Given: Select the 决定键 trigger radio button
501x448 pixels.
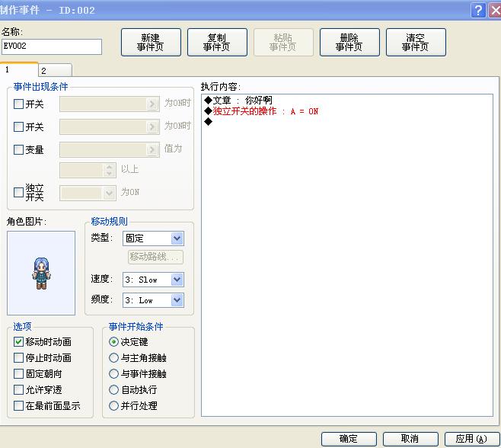Looking at the screenshot, I should (113, 342).
